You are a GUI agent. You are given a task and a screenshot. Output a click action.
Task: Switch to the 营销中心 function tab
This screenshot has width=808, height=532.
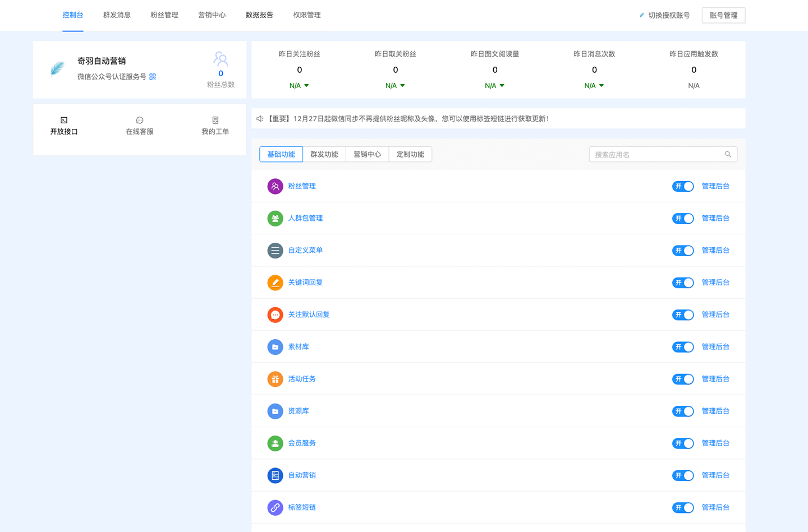click(x=368, y=154)
